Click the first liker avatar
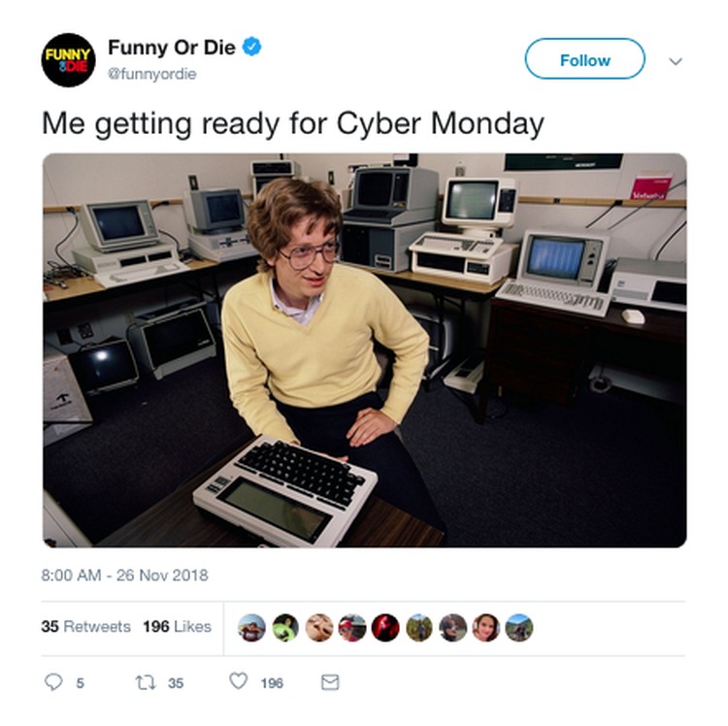The image size is (728, 726). pyautogui.click(x=251, y=628)
